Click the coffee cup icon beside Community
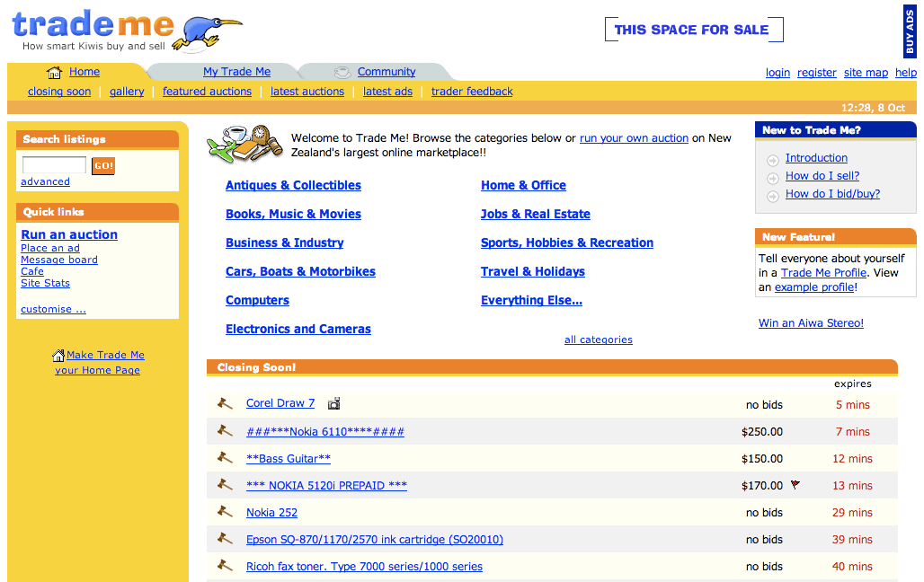924x582 pixels. click(x=342, y=73)
